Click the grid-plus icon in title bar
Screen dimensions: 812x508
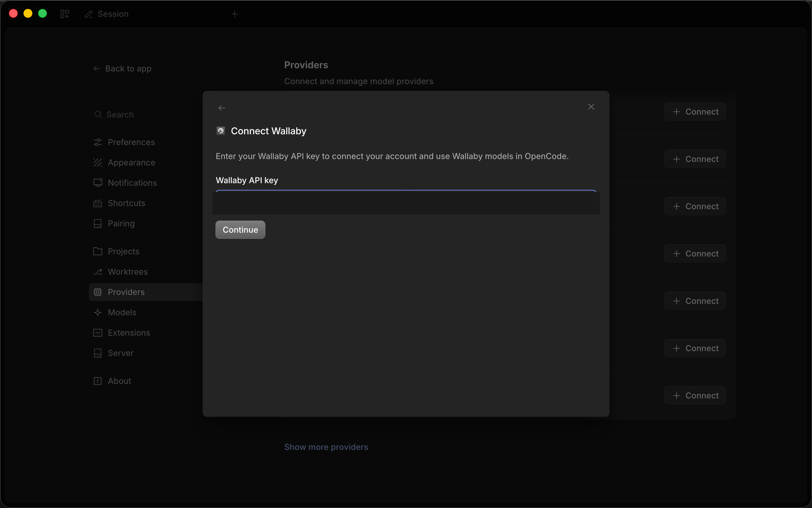point(64,14)
